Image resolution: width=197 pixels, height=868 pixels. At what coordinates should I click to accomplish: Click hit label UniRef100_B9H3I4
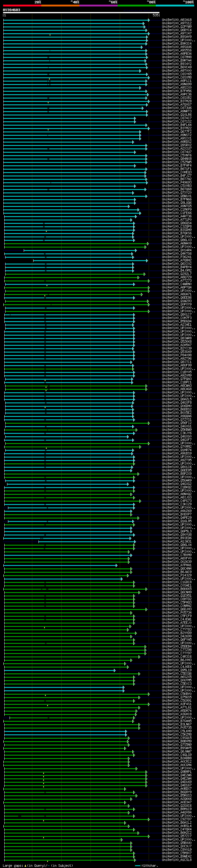pyautogui.click(x=177, y=43)
